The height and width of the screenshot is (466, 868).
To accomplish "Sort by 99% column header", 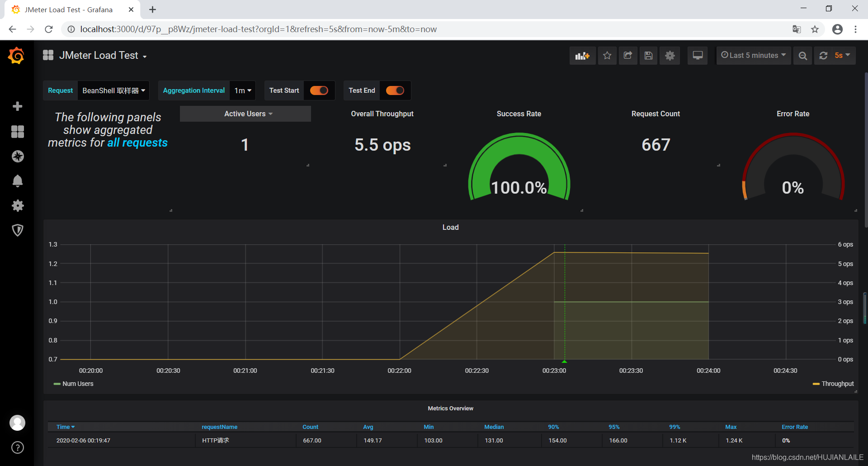I will tap(675, 427).
